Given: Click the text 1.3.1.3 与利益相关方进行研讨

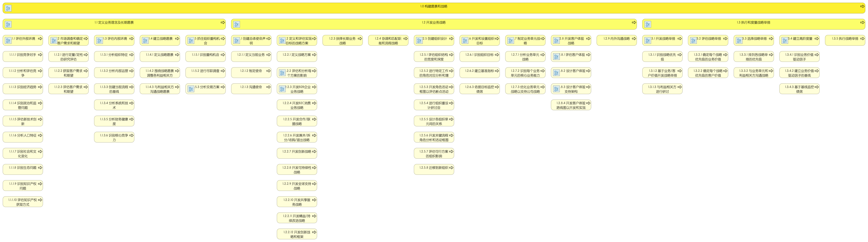Looking at the screenshot, I should coord(662,89).
